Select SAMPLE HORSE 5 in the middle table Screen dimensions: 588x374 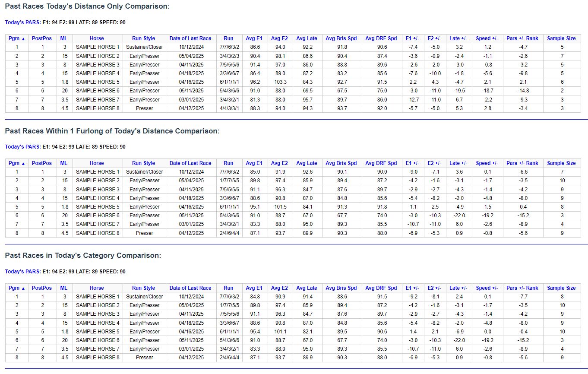(97, 206)
